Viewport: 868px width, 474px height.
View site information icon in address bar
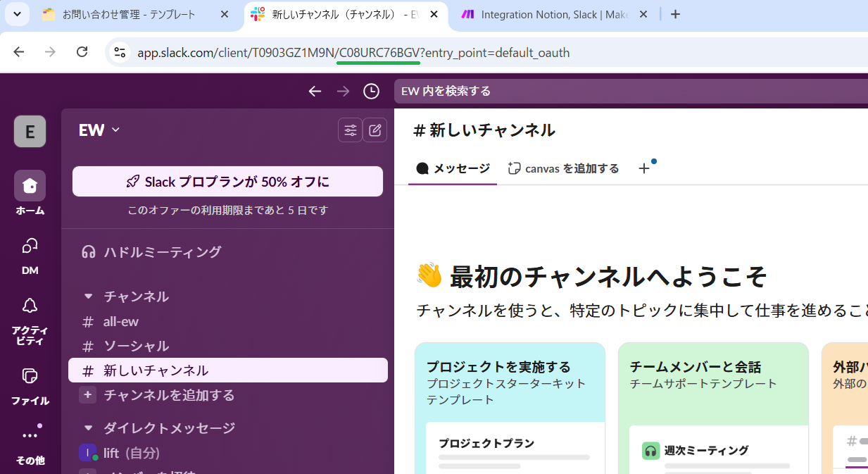tap(120, 53)
